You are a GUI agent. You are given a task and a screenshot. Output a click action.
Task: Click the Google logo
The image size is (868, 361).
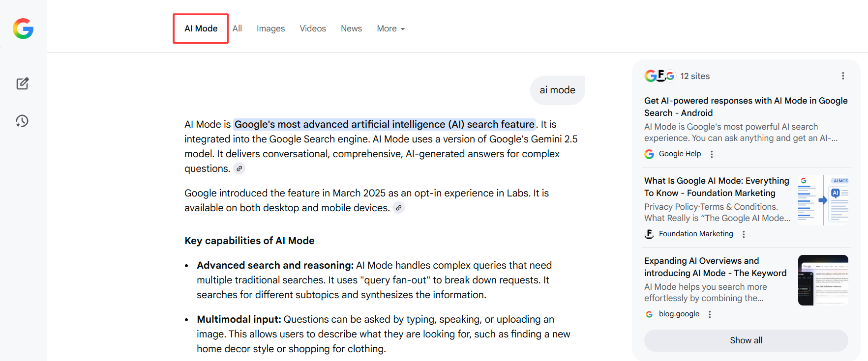(x=23, y=28)
